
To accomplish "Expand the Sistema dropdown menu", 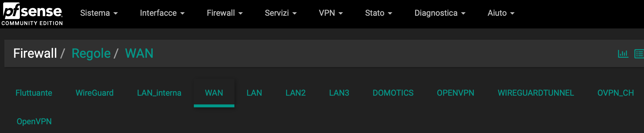I will (x=99, y=13).
